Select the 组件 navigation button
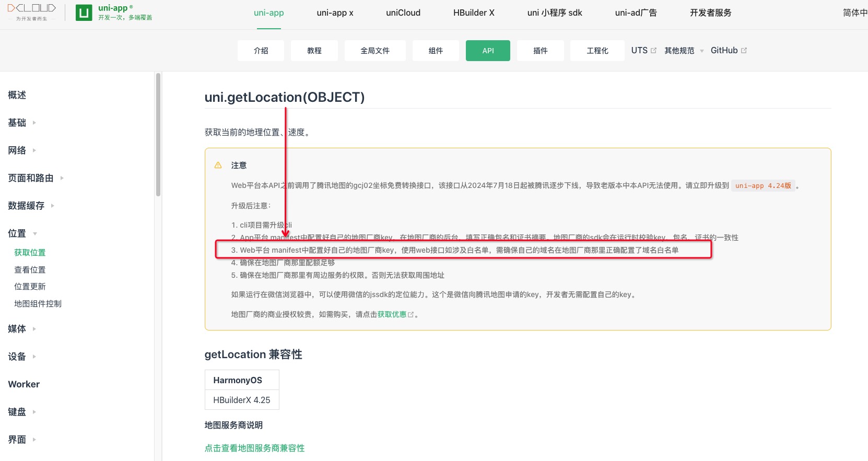 click(x=436, y=51)
